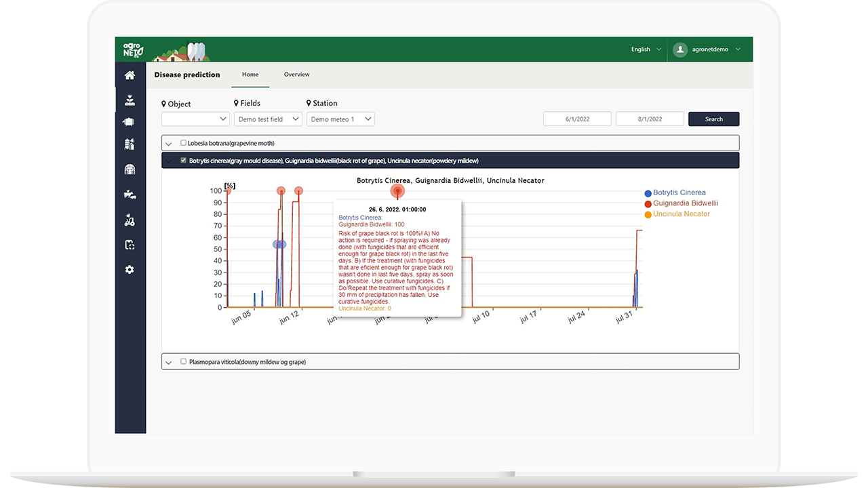Click the Fields location pin icon
Viewport: 868px width, 488px height.
tap(236, 103)
